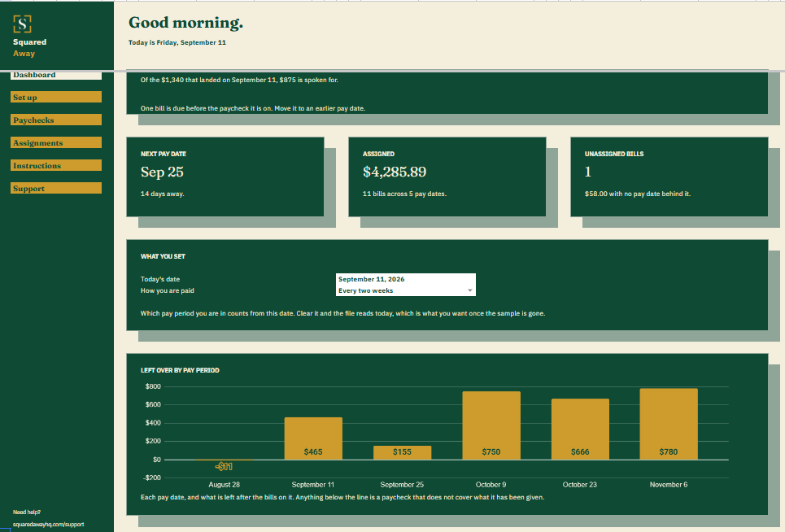Select the October 9 axis label
Screen dimensions: 785x532
[491, 485]
